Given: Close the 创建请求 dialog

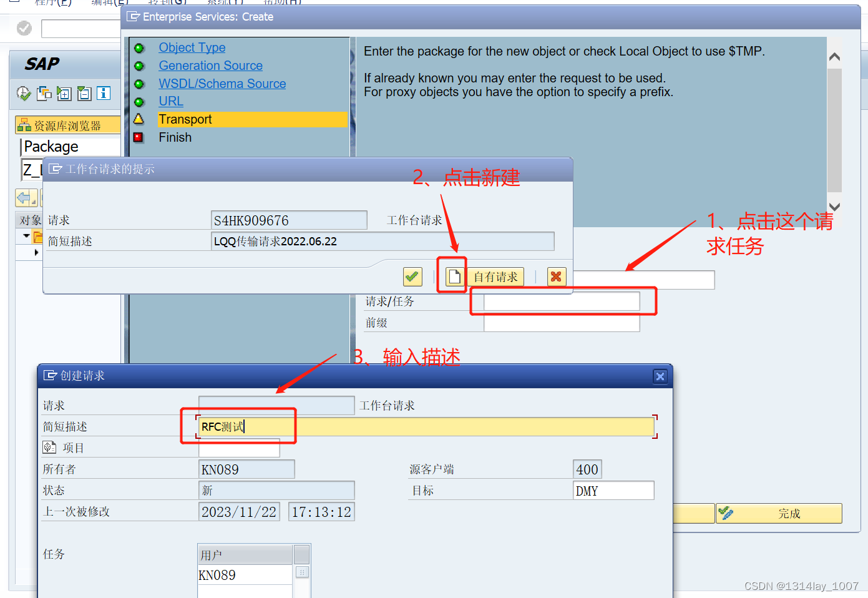Looking at the screenshot, I should pyautogui.click(x=660, y=376).
